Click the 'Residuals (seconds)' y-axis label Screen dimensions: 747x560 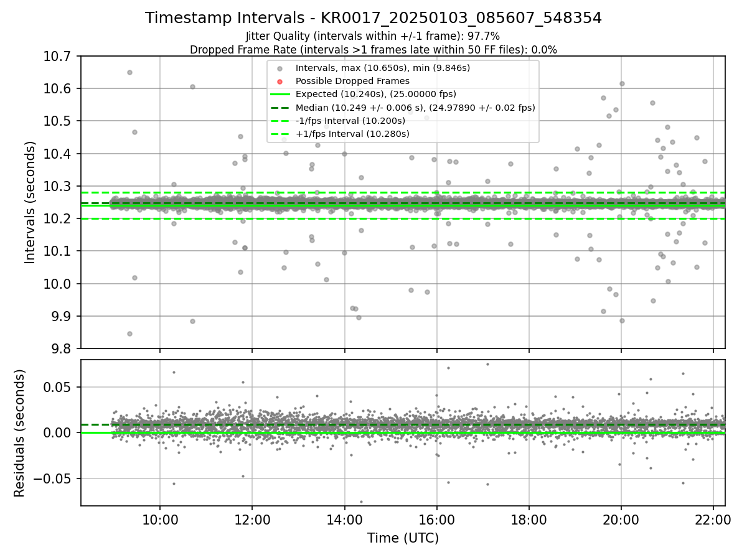(x=19, y=433)
